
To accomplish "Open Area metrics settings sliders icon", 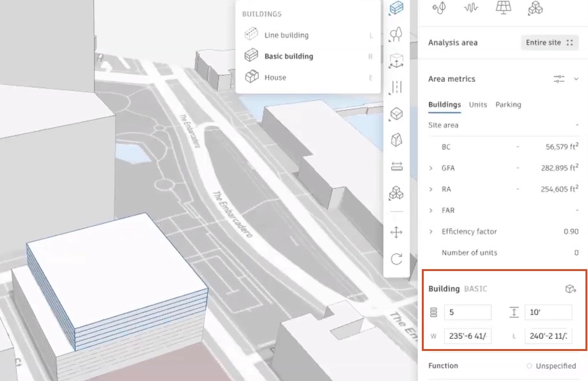I will [x=559, y=79].
